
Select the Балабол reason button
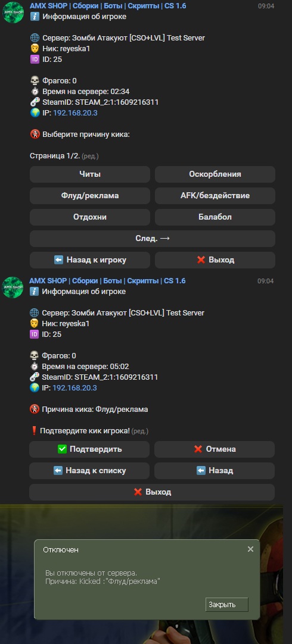click(x=215, y=217)
